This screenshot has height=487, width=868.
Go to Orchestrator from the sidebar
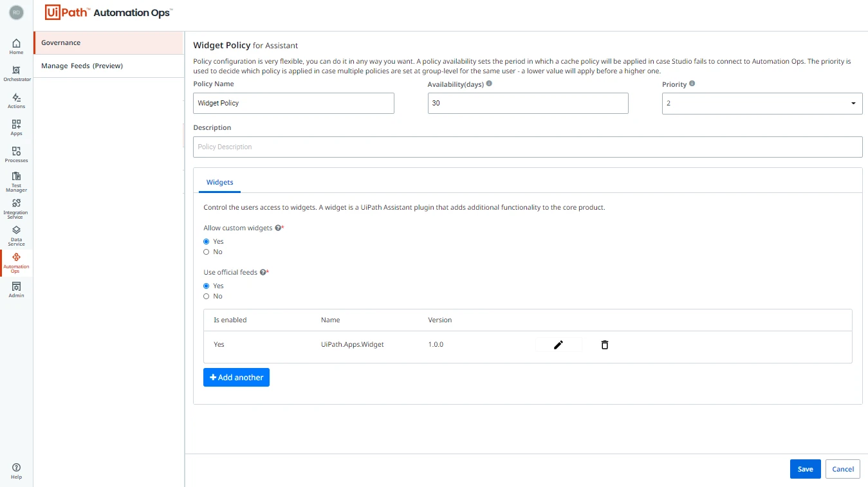tap(16, 73)
